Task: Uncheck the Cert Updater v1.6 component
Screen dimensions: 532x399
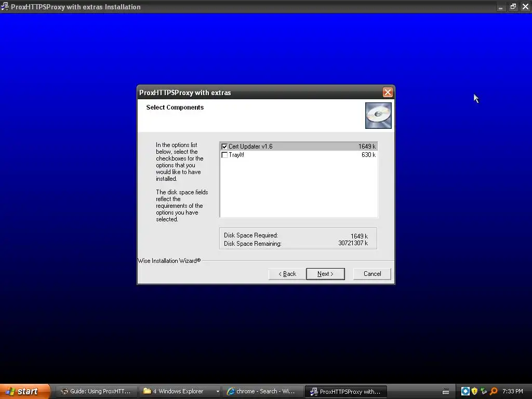Action: tap(224, 147)
